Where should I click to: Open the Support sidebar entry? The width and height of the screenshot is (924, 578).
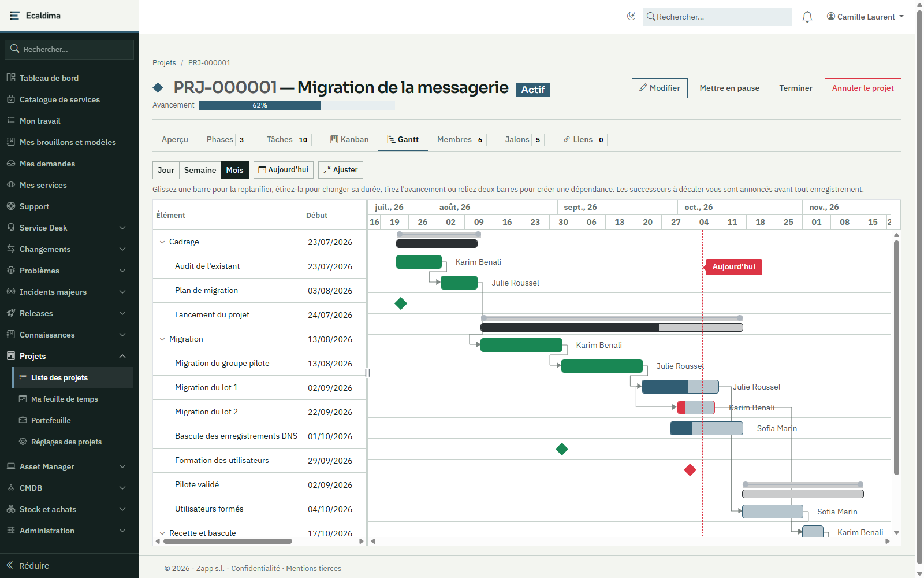click(x=69, y=206)
